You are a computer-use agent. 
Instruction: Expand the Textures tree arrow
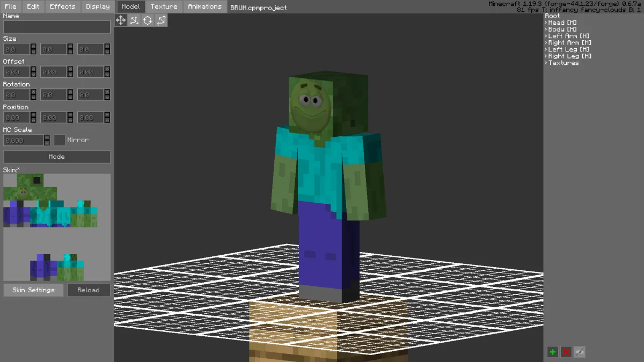click(x=546, y=63)
